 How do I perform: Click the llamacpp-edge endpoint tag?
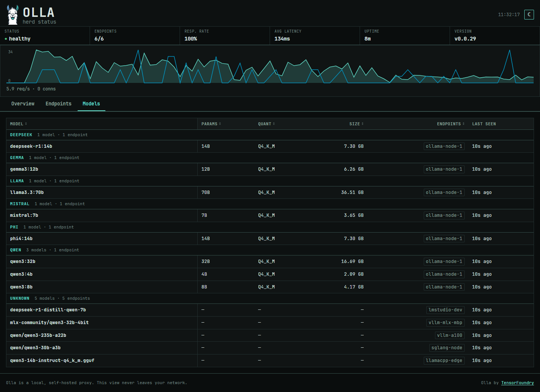coord(444,360)
